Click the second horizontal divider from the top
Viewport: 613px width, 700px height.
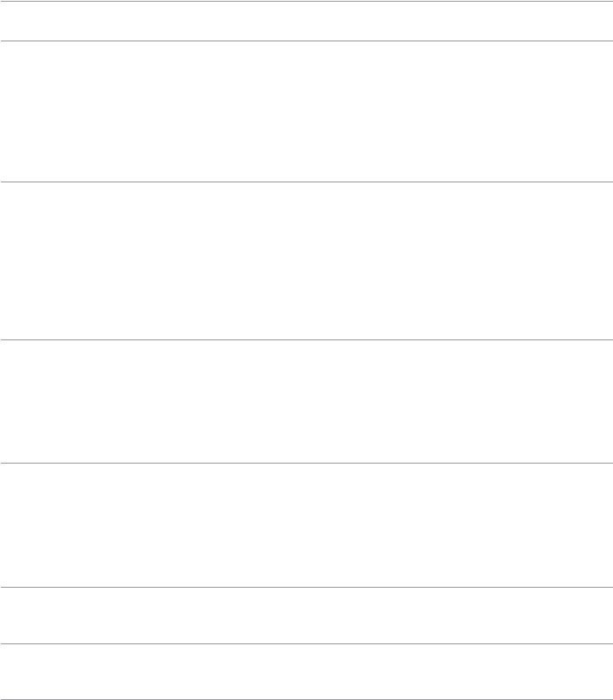pos(306,41)
